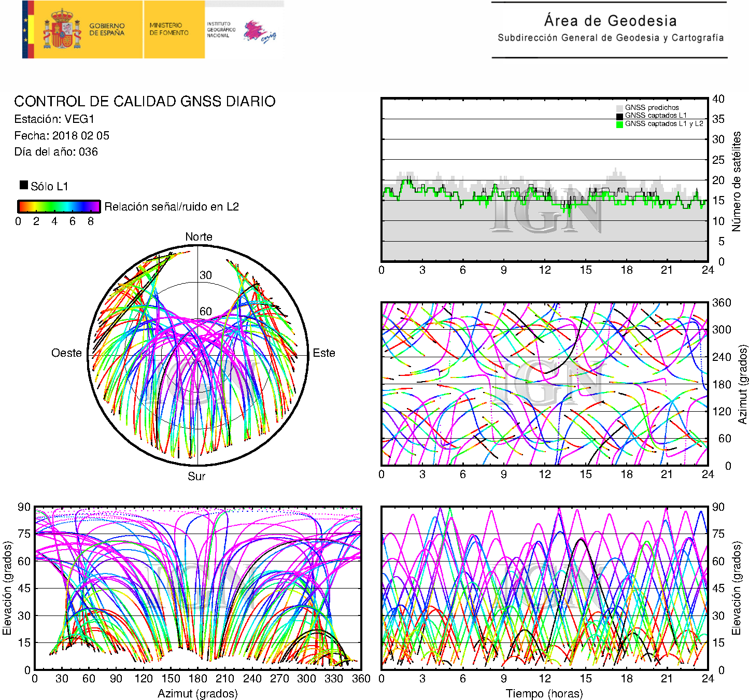Click Subdirección General de Geodesia y Cartografía text
749x700 pixels.
click(x=610, y=38)
